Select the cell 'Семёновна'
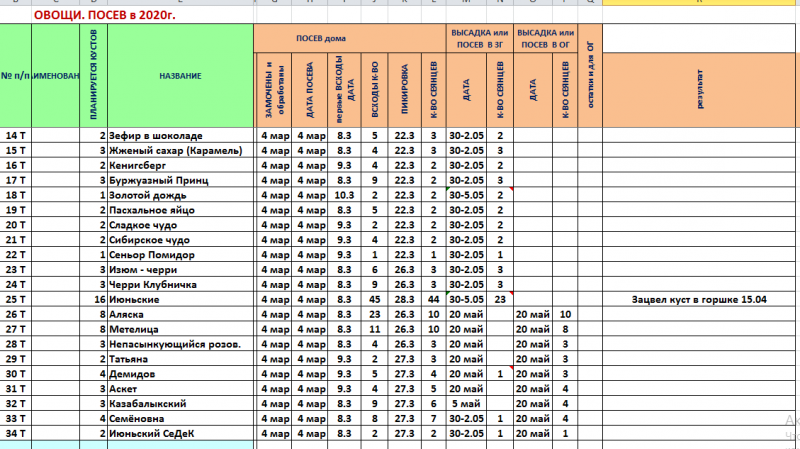The height and width of the screenshot is (449, 800). coord(180,418)
